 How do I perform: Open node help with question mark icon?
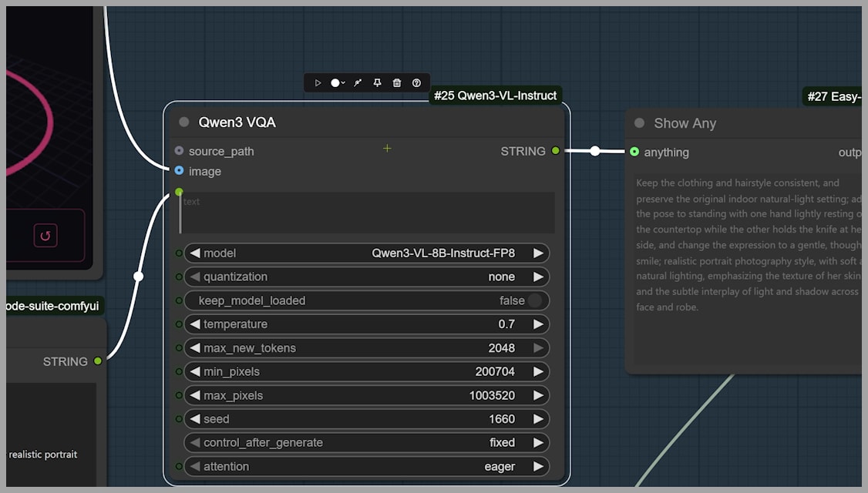tap(417, 83)
